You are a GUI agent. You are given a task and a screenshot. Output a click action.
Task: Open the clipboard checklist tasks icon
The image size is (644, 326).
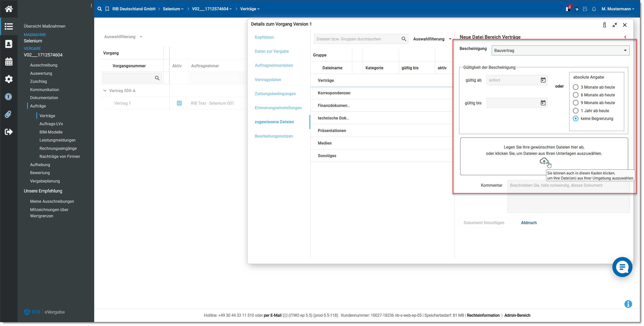pyautogui.click(x=577, y=9)
